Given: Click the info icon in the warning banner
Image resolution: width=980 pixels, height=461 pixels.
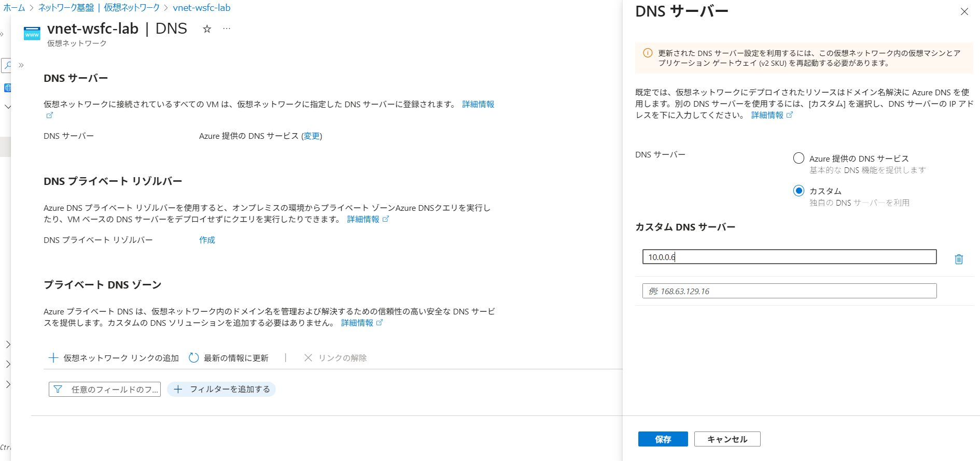Looking at the screenshot, I should (x=648, y=53).
